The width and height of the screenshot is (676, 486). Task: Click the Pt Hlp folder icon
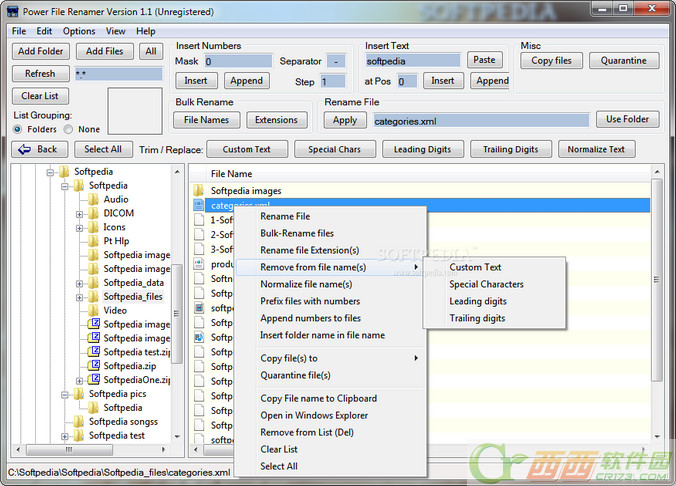coord(94,241)
